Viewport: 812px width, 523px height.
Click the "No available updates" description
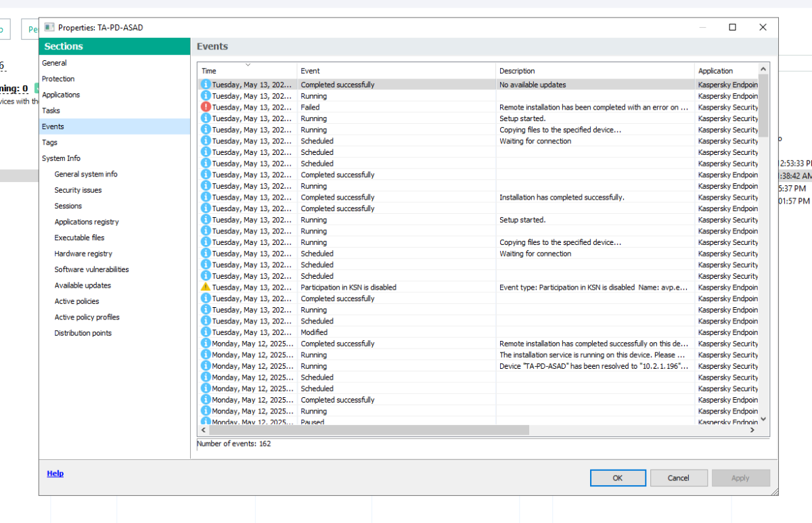click(x=533, y=85)
